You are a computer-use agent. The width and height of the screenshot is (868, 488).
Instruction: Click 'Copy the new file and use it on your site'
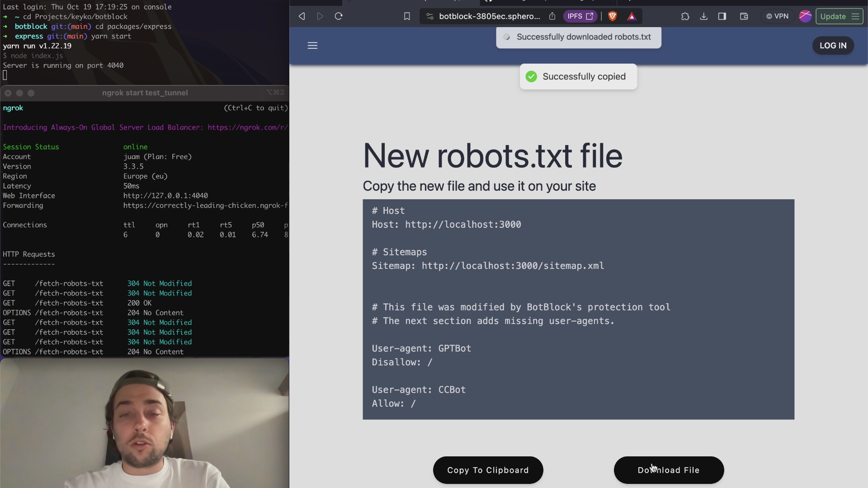coord(479,186)
